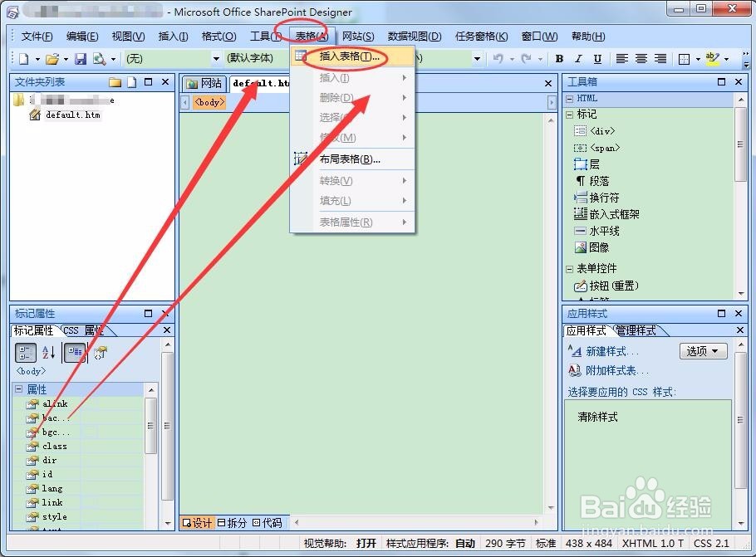Click 附加样式表... link
This screenshot has width=756, height=557.
[617, 370]
